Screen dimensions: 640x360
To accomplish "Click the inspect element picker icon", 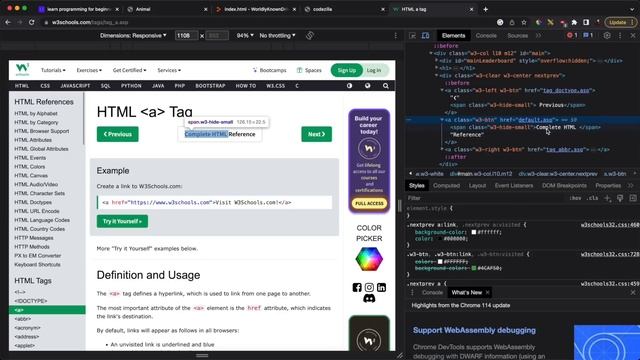I will 413,36.
